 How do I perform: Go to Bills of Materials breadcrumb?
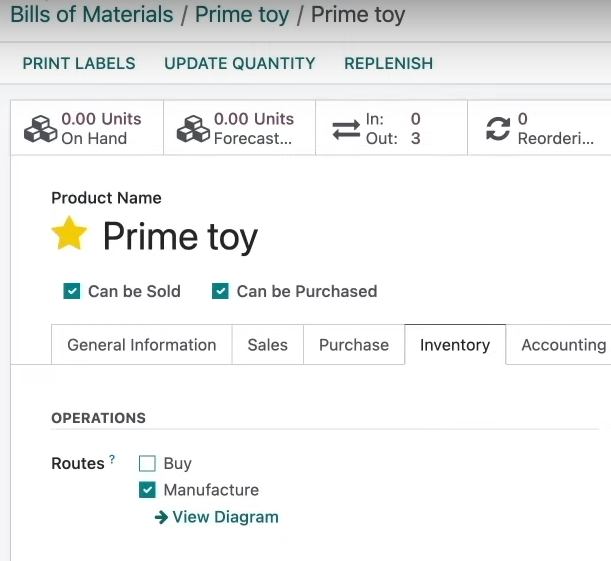pos(92,15)
